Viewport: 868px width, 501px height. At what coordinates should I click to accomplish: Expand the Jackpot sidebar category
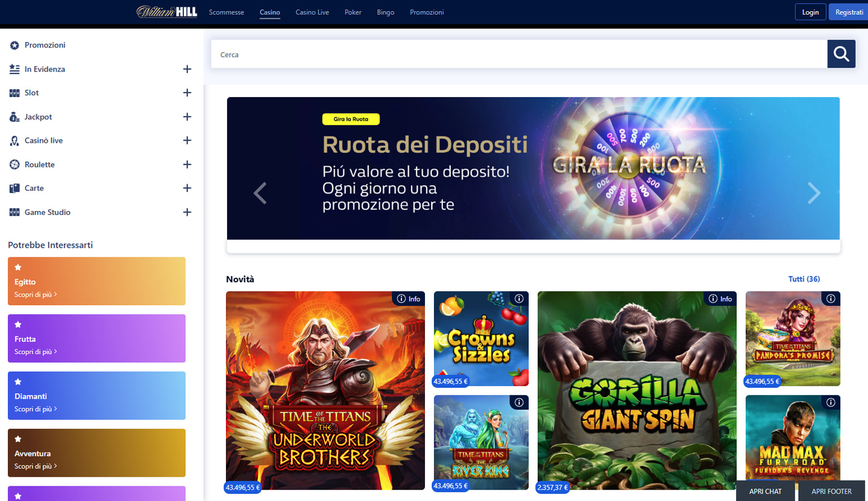pos(187,117)
